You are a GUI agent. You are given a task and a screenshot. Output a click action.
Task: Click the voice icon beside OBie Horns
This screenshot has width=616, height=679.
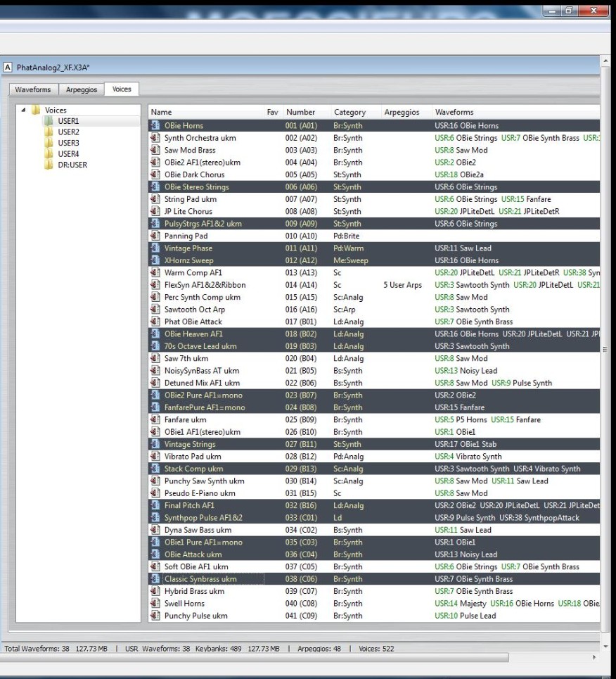155,125
